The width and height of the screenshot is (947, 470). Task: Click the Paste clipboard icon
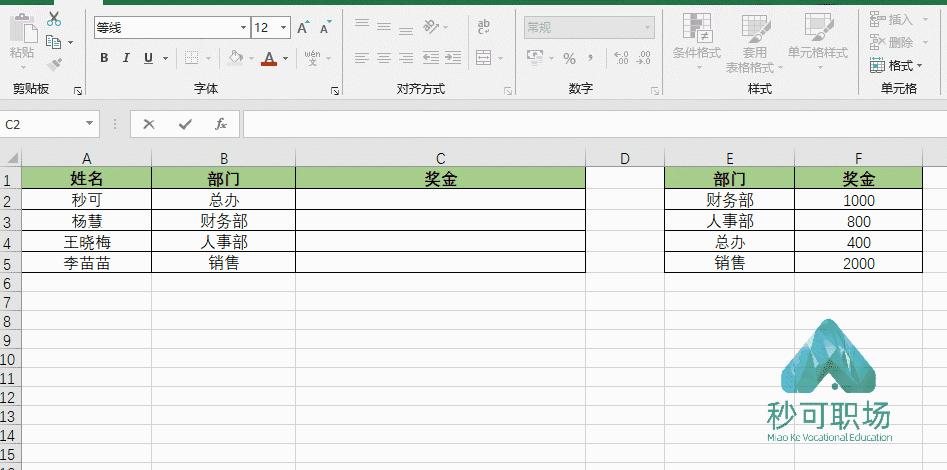coord(22,28)
